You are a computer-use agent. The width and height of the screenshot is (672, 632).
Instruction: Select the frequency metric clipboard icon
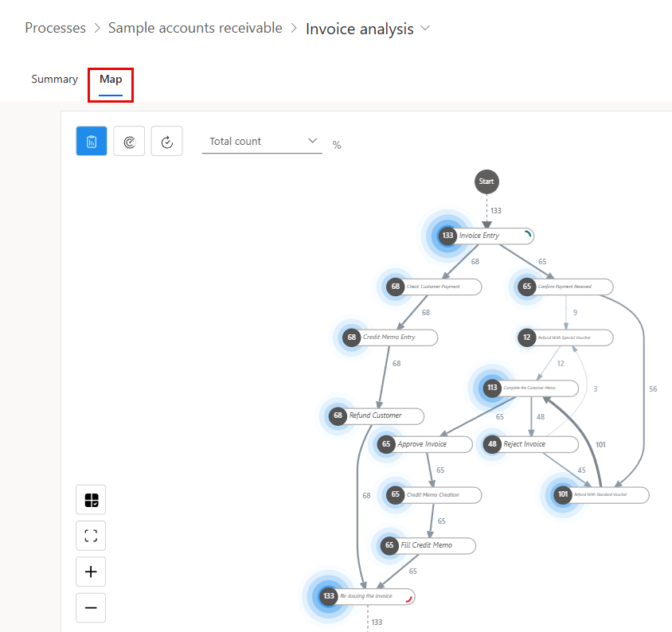[92, 141]
